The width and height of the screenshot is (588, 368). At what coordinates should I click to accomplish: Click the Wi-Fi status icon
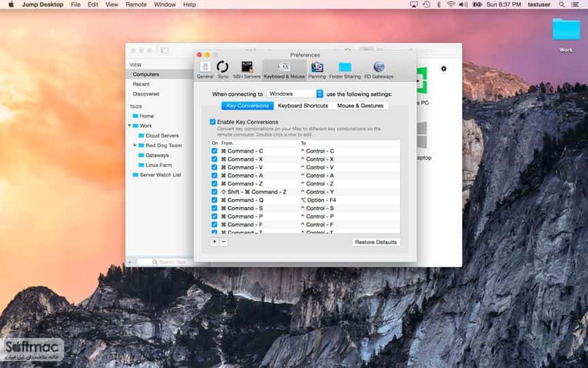tap(451, 5)
